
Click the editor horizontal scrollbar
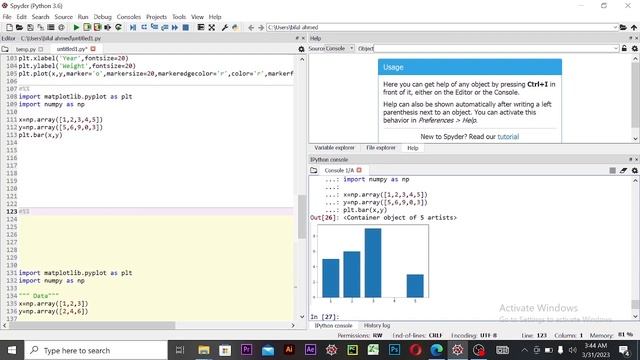click(x=92, y=325)
